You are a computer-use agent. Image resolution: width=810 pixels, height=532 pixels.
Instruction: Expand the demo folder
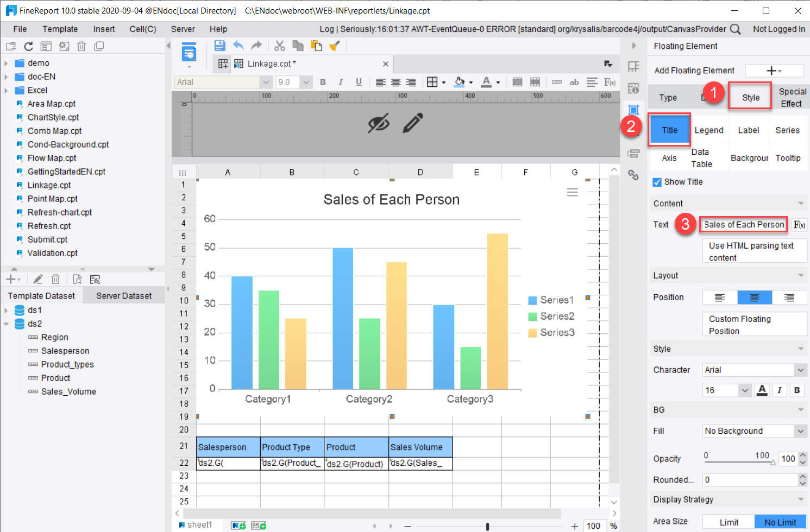point(6,64)
